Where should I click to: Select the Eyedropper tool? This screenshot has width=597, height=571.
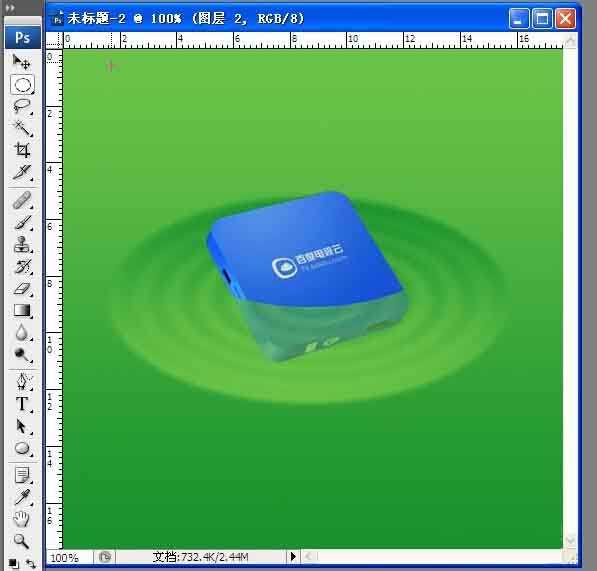click(x=22, y=497)
